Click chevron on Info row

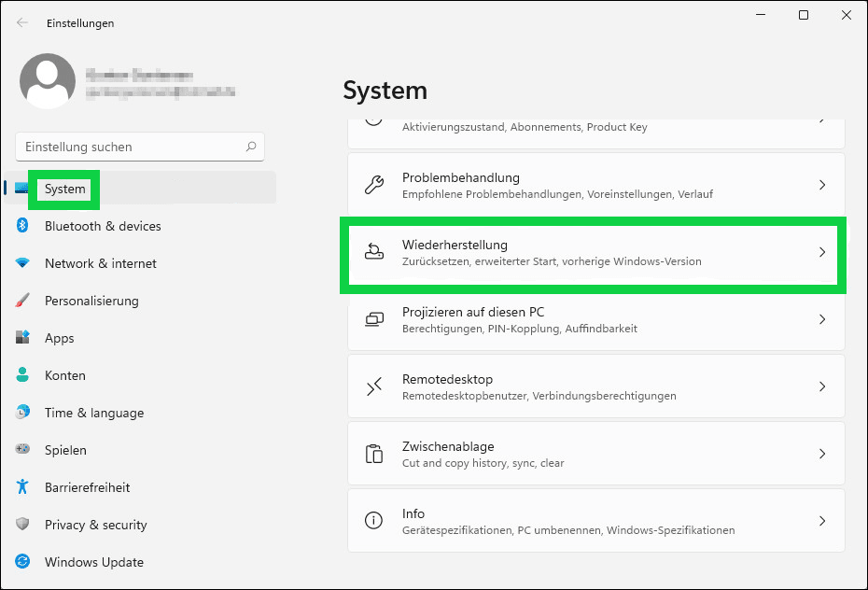coord(822,520)
